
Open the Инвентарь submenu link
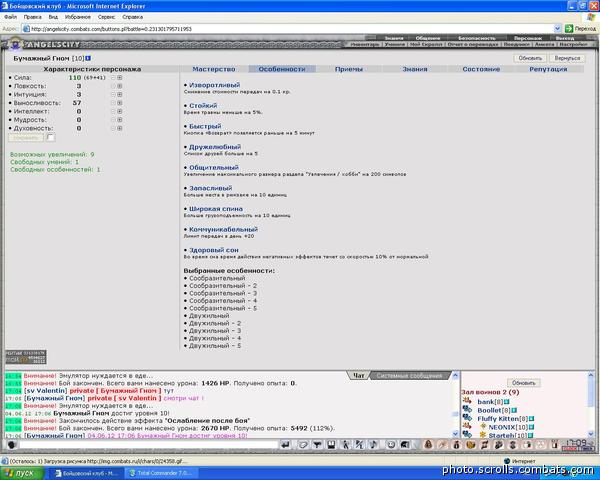tap(365, 44)
